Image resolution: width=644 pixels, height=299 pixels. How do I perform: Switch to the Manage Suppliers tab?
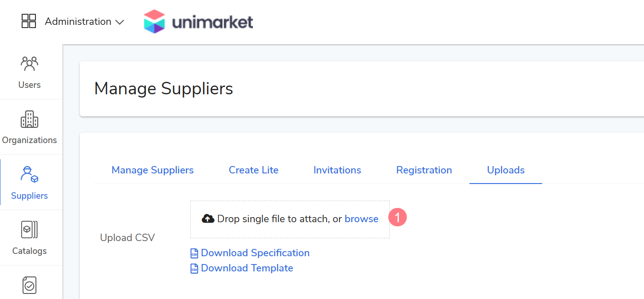click(152, 170)
